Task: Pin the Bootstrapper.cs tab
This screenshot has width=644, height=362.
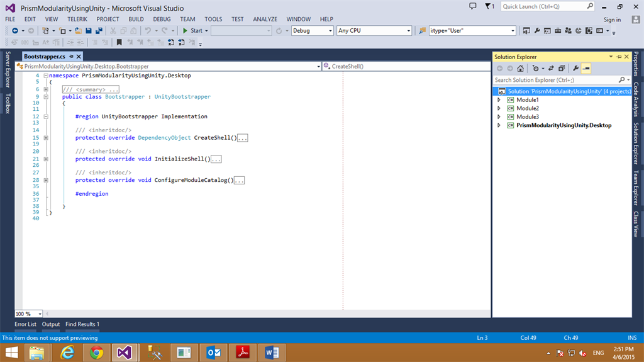Action: tap(72, 57)
